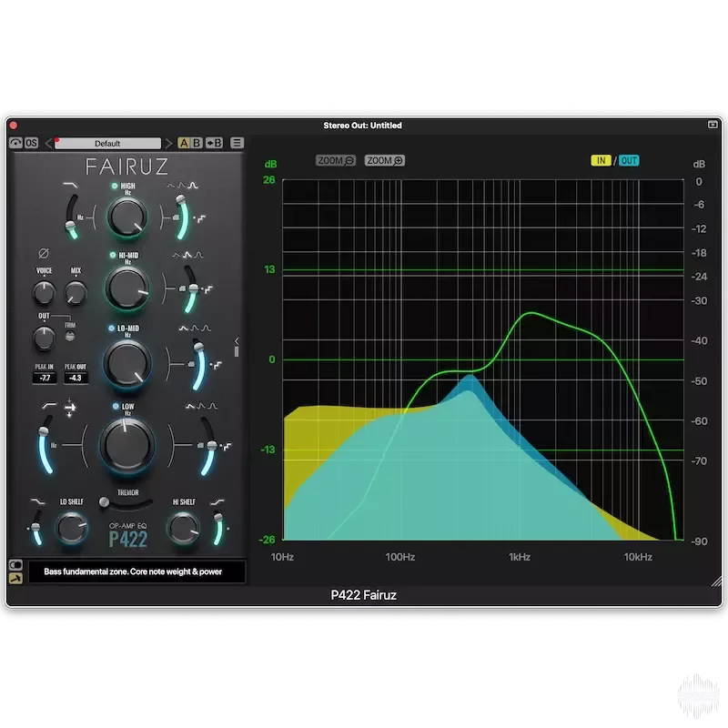This screenshot has width=728, height=728.
Task: Select narrow bell shape for HIGH band
Action: click(193, 186)
